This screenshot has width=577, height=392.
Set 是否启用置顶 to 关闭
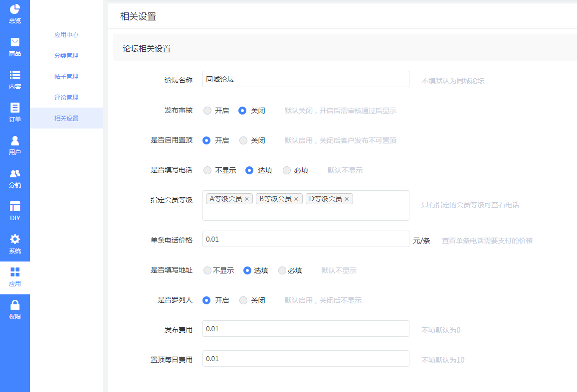(243, 140)
